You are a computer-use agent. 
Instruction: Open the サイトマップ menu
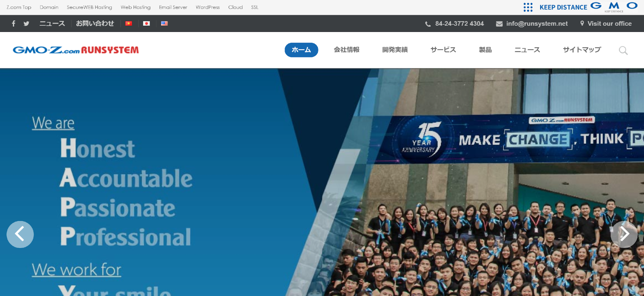pyautogui.click(x=582, y=50)
